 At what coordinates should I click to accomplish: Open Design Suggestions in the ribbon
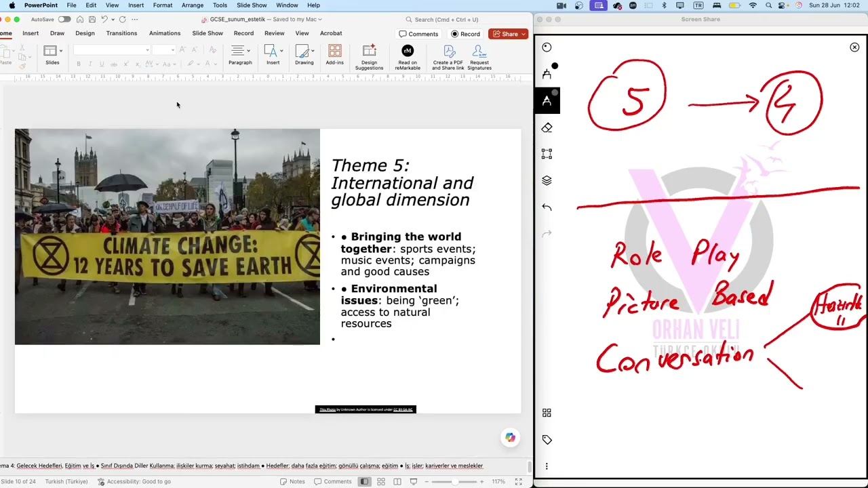point(369,57)
